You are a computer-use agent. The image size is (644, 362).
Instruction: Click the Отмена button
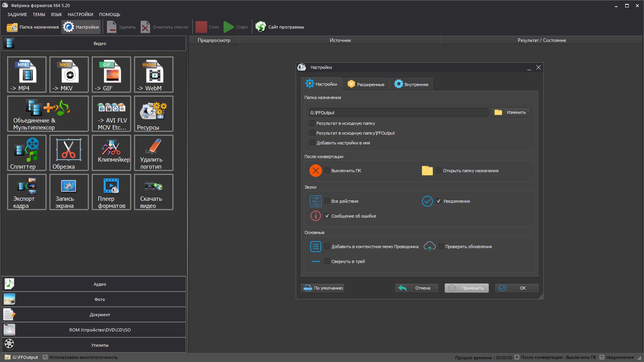(x=417, y=288)
